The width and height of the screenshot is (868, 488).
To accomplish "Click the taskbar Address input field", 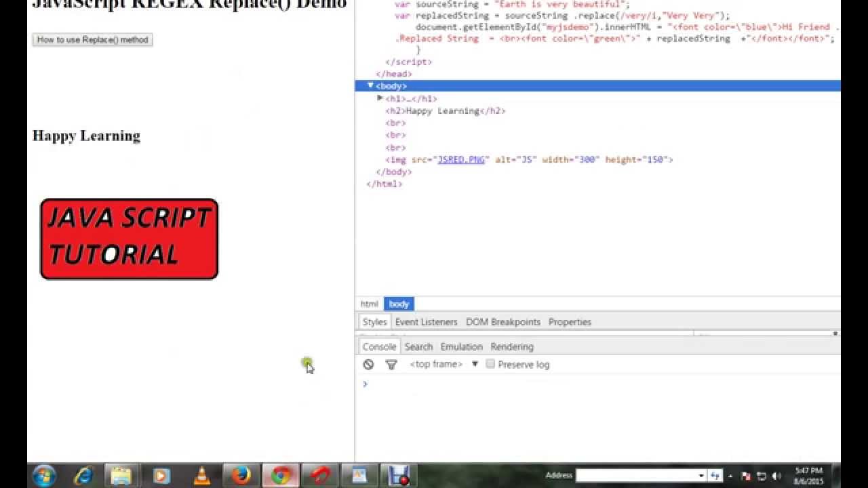I will 635,476.
